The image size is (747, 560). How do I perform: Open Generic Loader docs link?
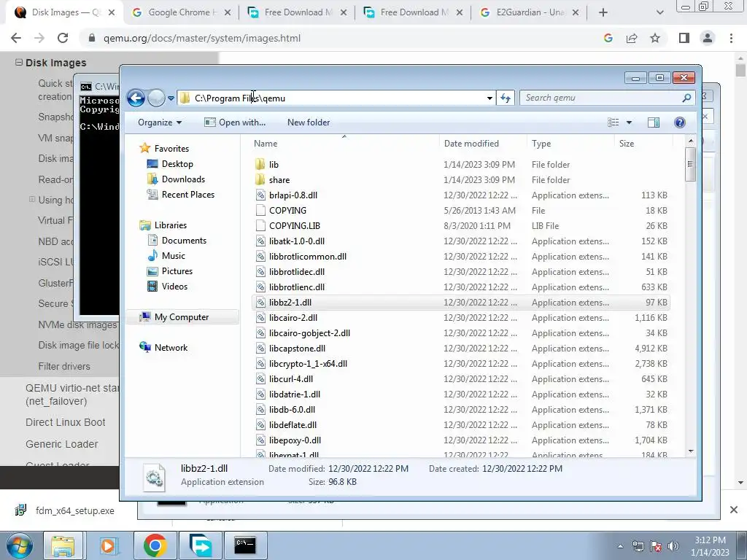[x=62, y=444]
